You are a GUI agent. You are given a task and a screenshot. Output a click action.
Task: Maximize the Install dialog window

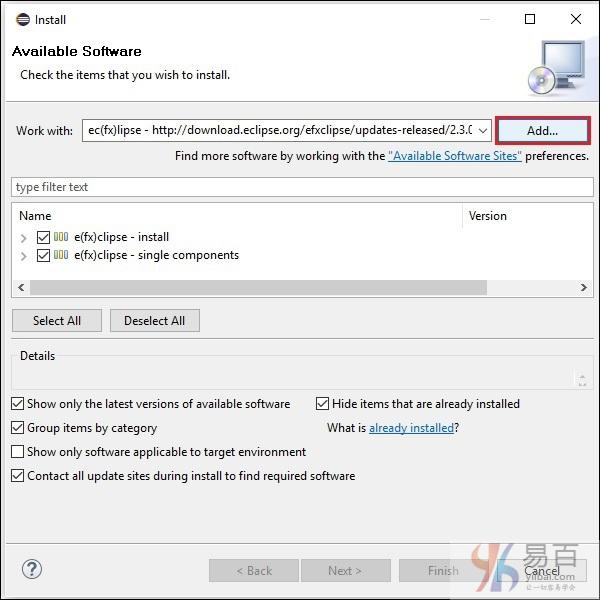point(530,19)
